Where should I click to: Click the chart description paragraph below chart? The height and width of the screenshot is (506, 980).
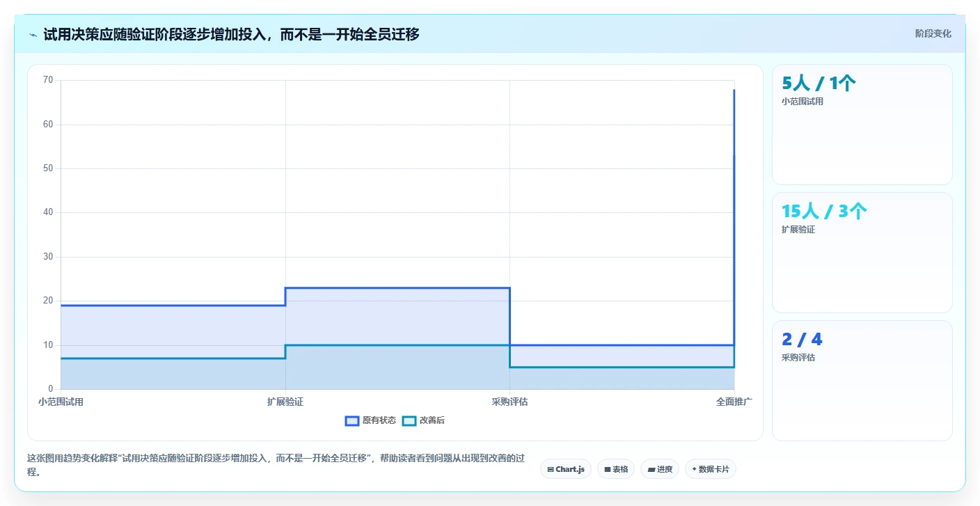click(275, 465)
